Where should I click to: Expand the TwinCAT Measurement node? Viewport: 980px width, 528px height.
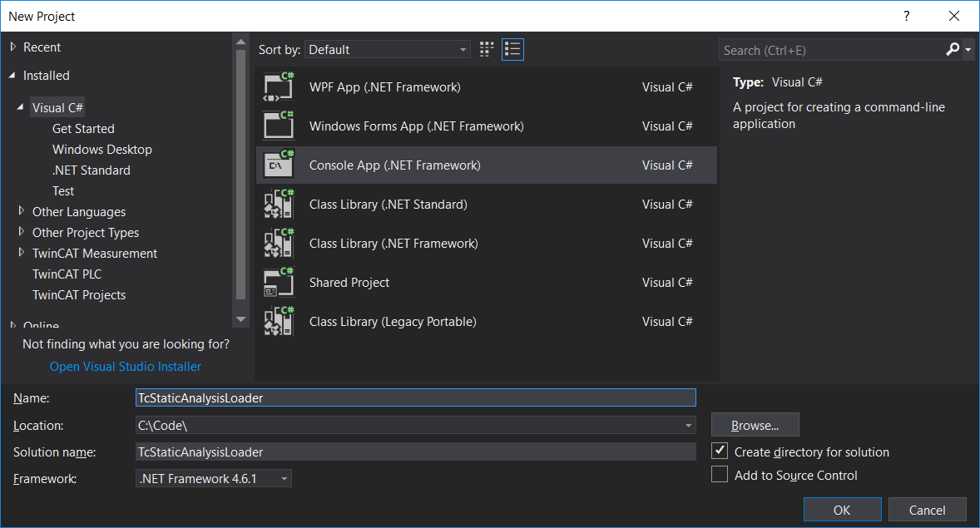[22, 253]
